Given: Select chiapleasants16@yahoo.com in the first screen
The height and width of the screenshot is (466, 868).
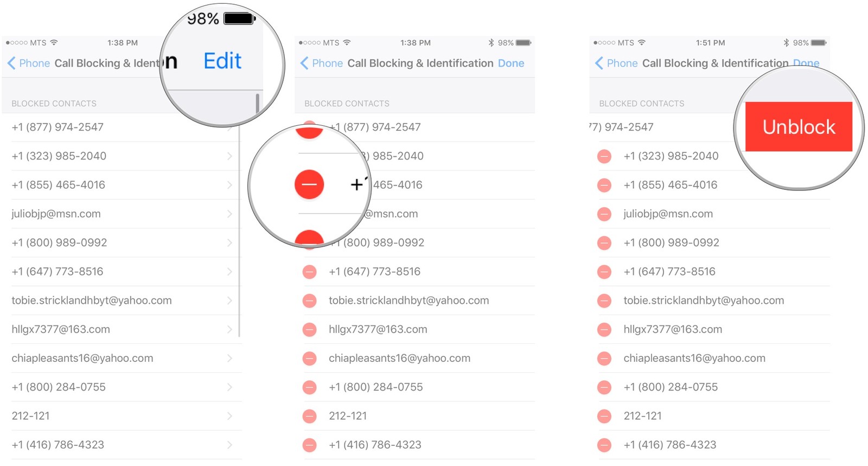Looking at the screenshot, I should [82, 358].
